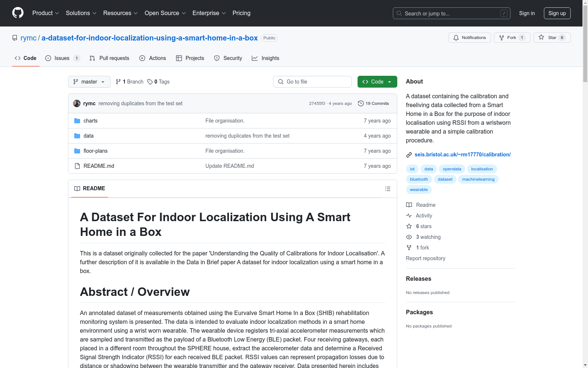Click the machinelearning topic tag
588x368 pixels.
478,179
